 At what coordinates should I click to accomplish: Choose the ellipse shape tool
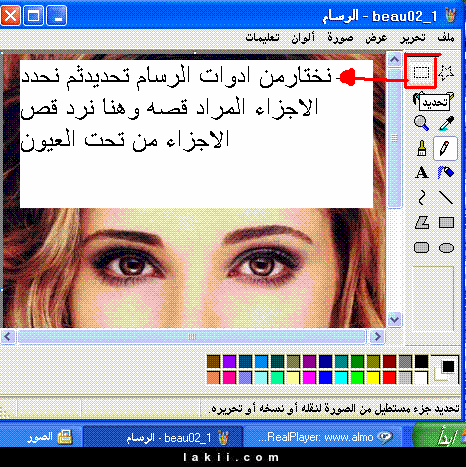pyautogui.click(x=446, y=248)
